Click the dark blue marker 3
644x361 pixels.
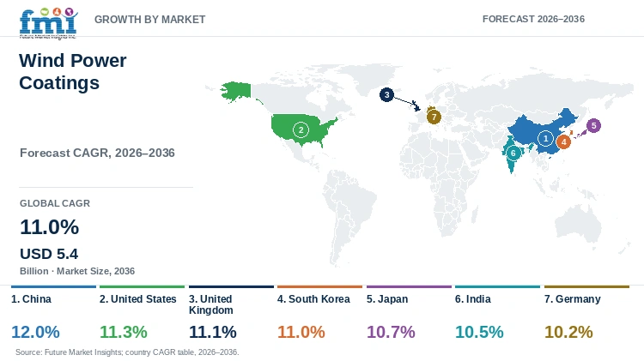pyautogui.click(x=386, y=95)
